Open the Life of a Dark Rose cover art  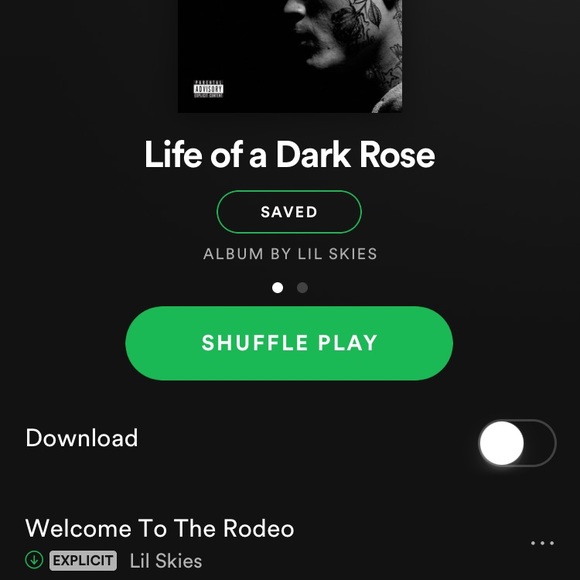[x=290, y=56]
